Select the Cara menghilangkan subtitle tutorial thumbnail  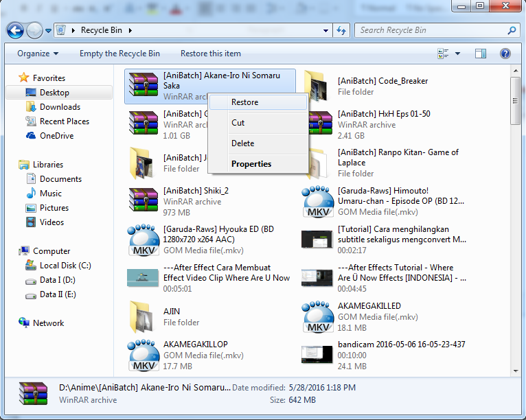pyautogui.click(x=317, y=240)
